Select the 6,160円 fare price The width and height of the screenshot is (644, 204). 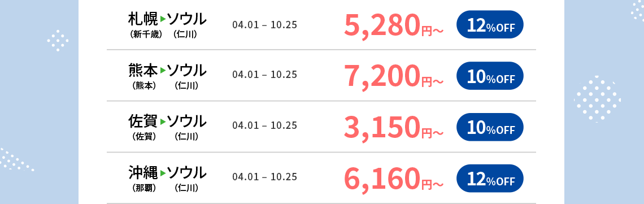coord(394,179)
